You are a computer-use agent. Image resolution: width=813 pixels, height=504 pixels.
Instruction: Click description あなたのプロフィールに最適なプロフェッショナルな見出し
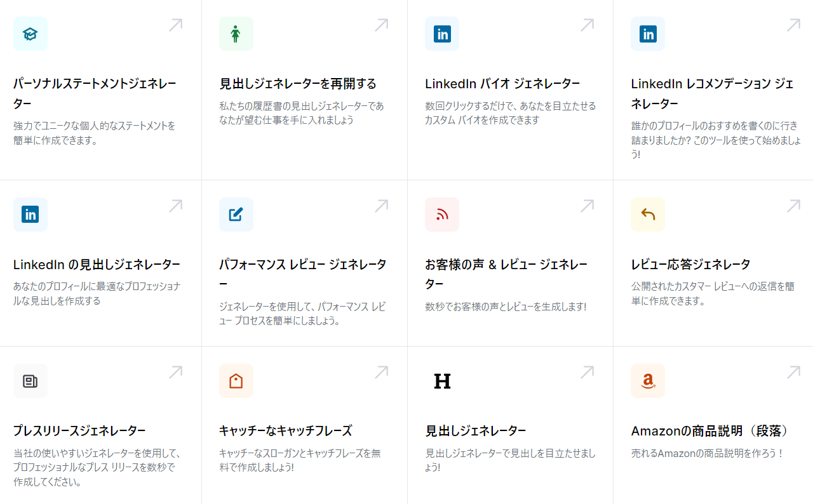(x=97, y=293)
